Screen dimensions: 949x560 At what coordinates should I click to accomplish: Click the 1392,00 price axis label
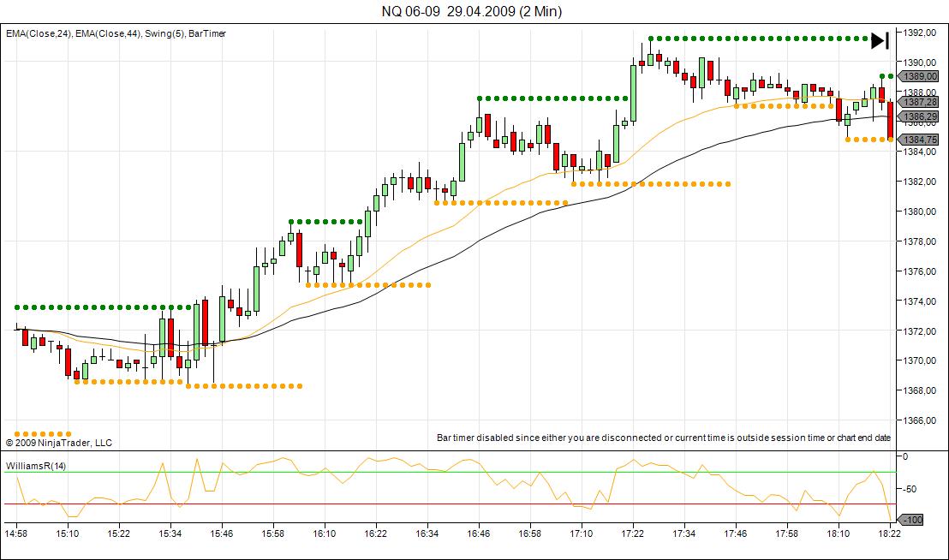[x=920, y=33]
